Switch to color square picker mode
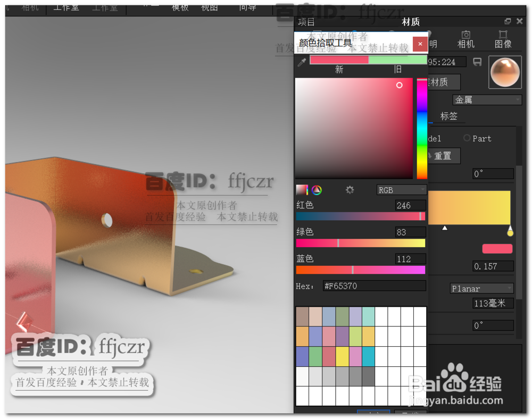Viewport: 532px width, 419px height. tap(302, 190)
